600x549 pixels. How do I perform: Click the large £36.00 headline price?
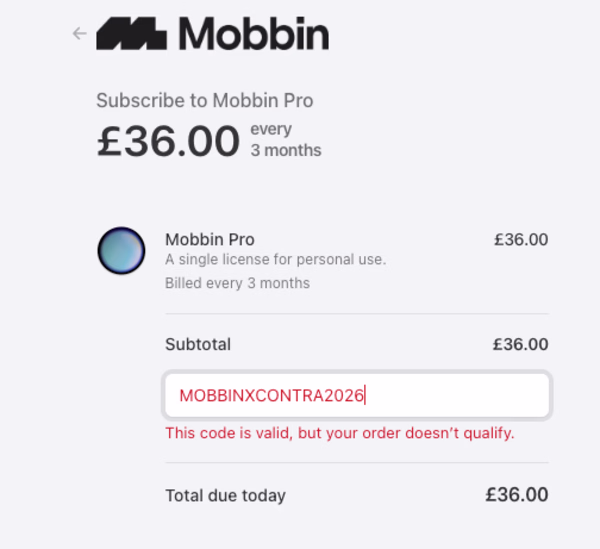168,141
